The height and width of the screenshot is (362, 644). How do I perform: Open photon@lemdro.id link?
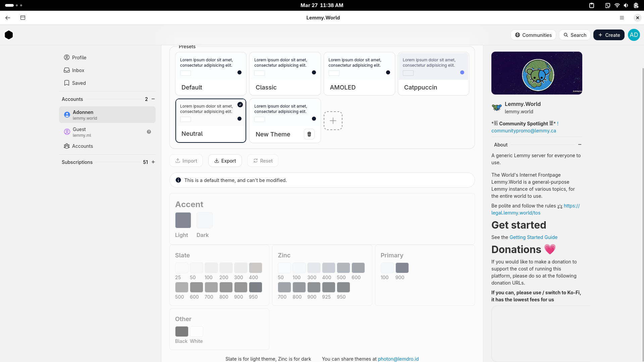point(398,359)
